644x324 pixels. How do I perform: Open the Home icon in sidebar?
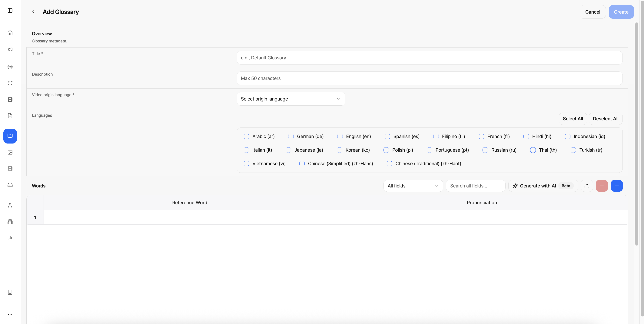pyautogui.click(x=10, y=33)
